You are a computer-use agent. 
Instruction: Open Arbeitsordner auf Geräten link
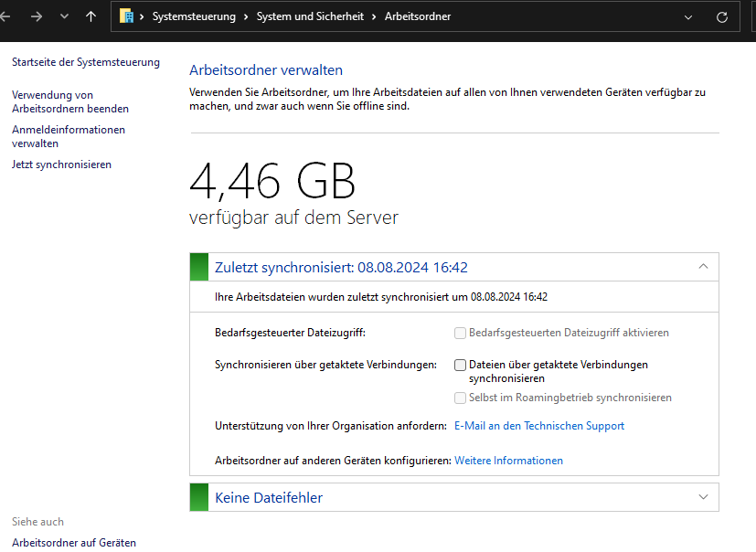point(74,542)
